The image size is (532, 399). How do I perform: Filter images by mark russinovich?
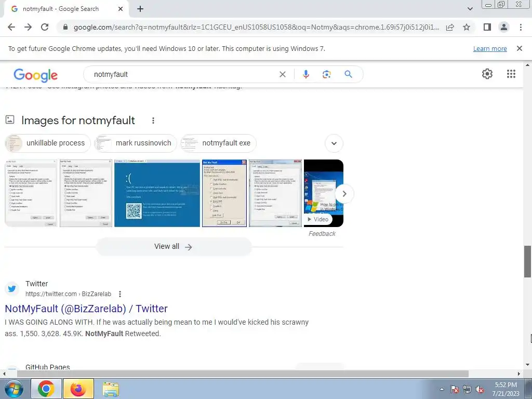pyautogui.click(x=136, y=143)
